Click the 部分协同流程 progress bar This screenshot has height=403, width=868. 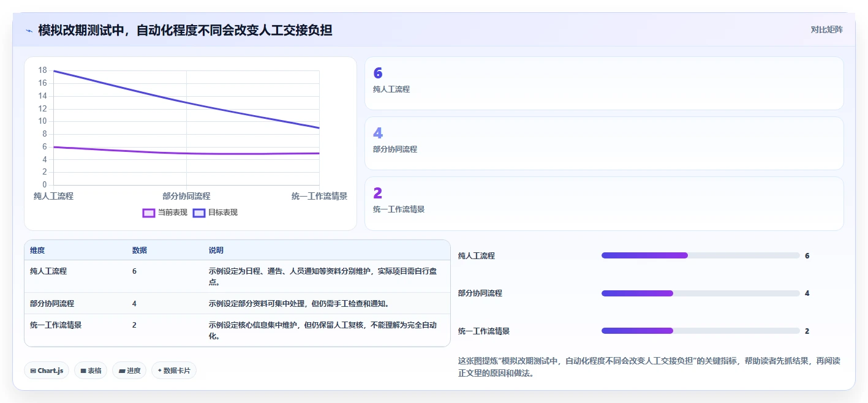pyautogui.click(x=701, y=293)
